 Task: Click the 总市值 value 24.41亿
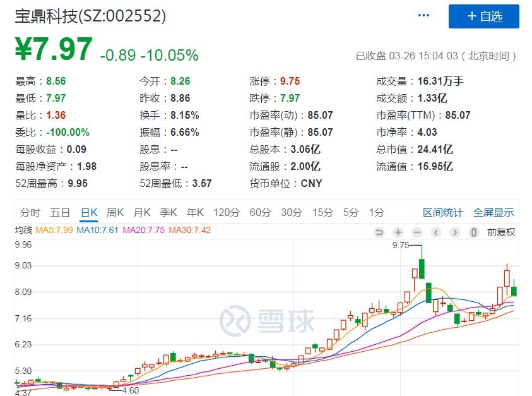pyautogui.click(x=435, y=149)
